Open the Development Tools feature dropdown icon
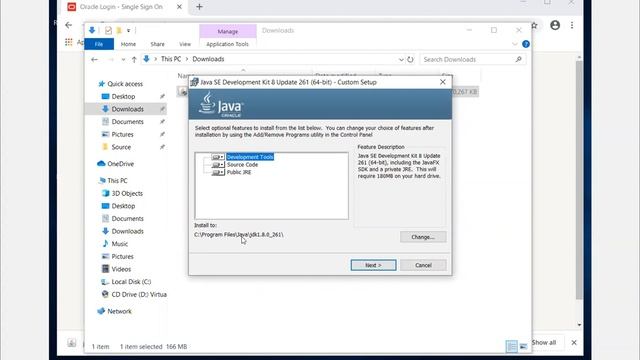The image size is (640, 360). coord(218,157)
